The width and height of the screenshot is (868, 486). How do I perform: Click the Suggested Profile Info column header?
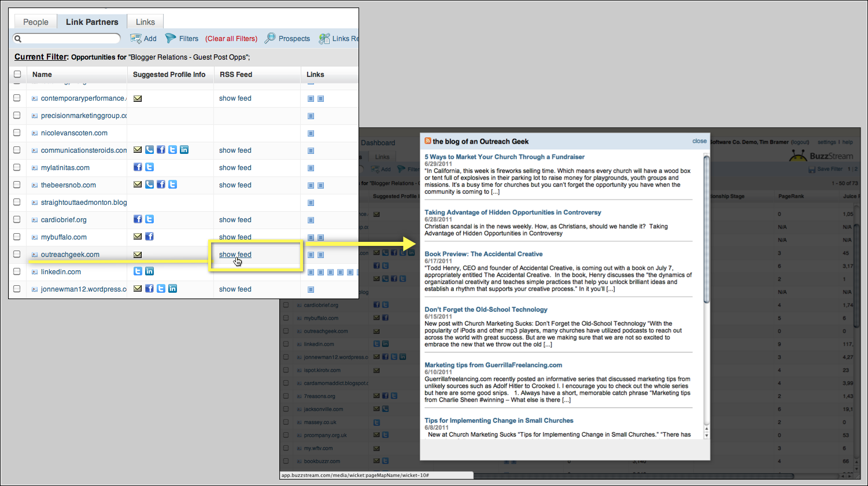point(169,74)
